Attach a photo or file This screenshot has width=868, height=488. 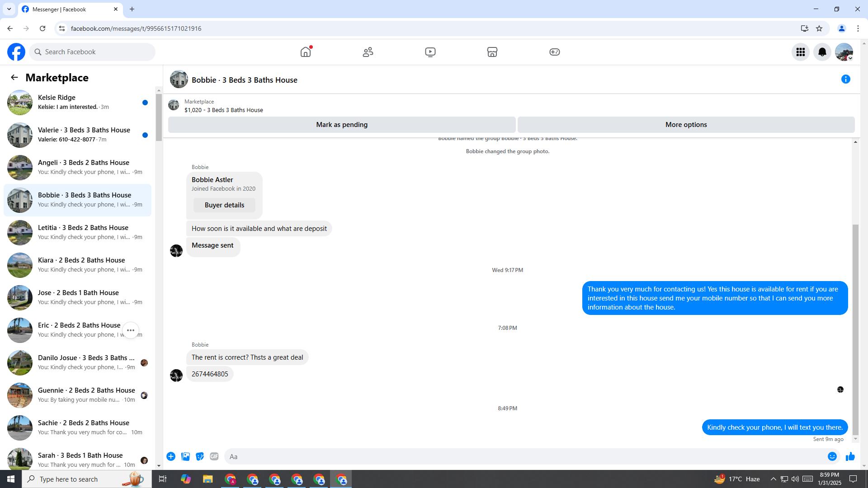click(185, 456)
